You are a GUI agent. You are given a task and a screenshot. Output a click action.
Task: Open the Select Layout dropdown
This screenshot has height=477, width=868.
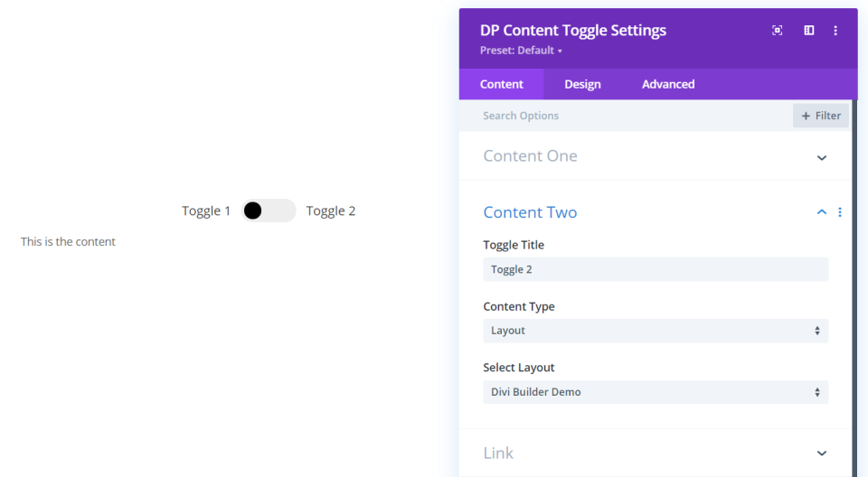[x=655, y=392]
